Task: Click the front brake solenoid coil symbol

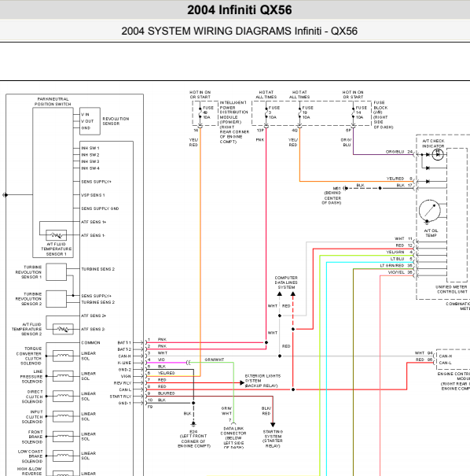Action: 63,436
